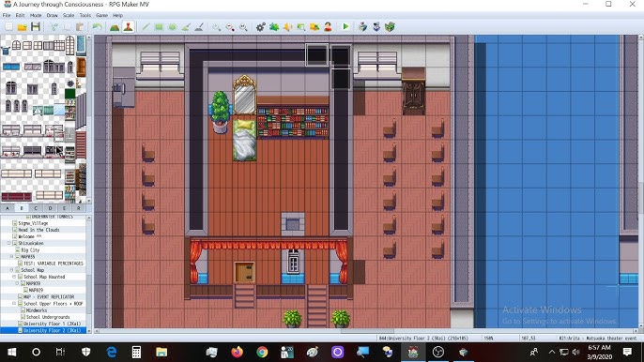Click the Zoom In magnifier icon
The width and height of the screenshot is (644, 362).
pyautogui.click(x=217, y=27)
